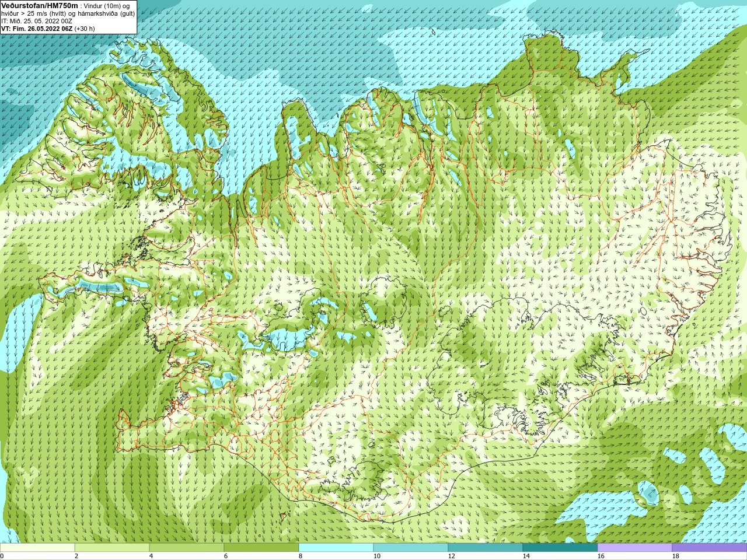
Task: Click the legend tick label "14"
Action: (526, 556)
